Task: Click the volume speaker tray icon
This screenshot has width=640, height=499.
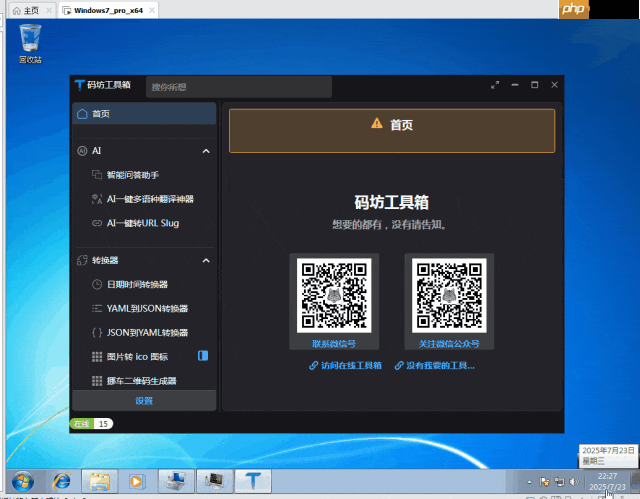Action: [x=574, y=482]
